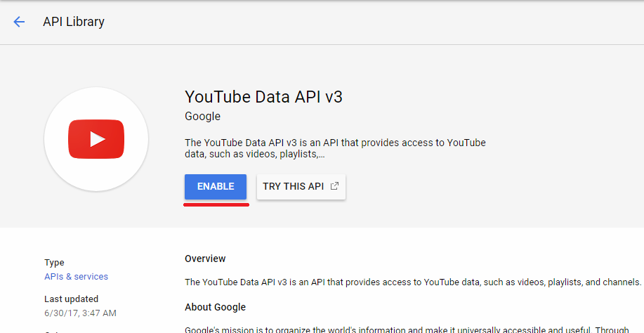Click the Google's mission paragraph
Image resolution: width=644 pixels, height=333 pixels.
tap(407, 329)
